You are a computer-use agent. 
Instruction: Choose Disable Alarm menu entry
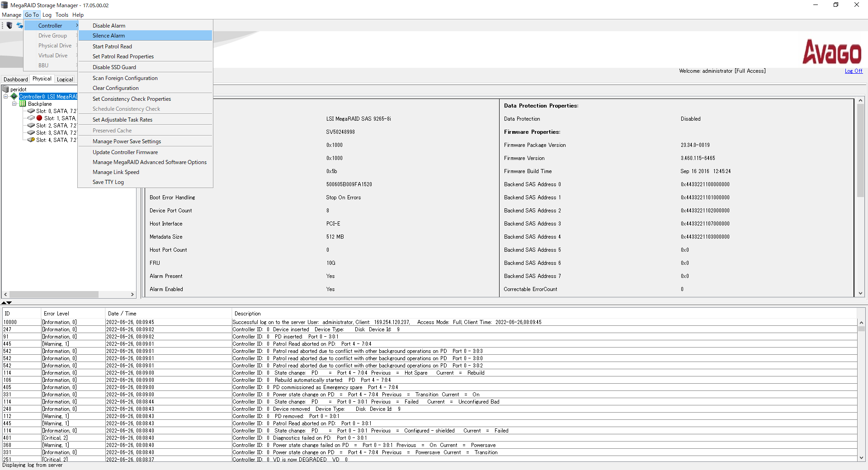click(x=145, y=25)
